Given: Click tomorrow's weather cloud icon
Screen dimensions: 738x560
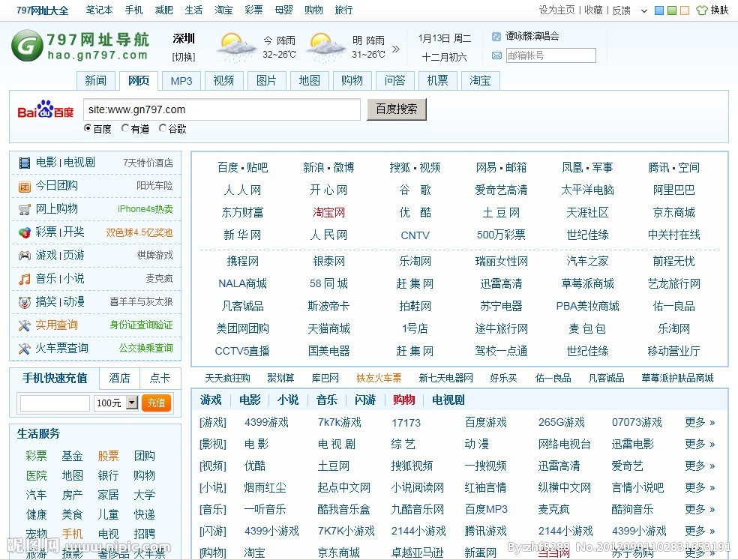Looking at the screenshot, I should click(325, 46).
